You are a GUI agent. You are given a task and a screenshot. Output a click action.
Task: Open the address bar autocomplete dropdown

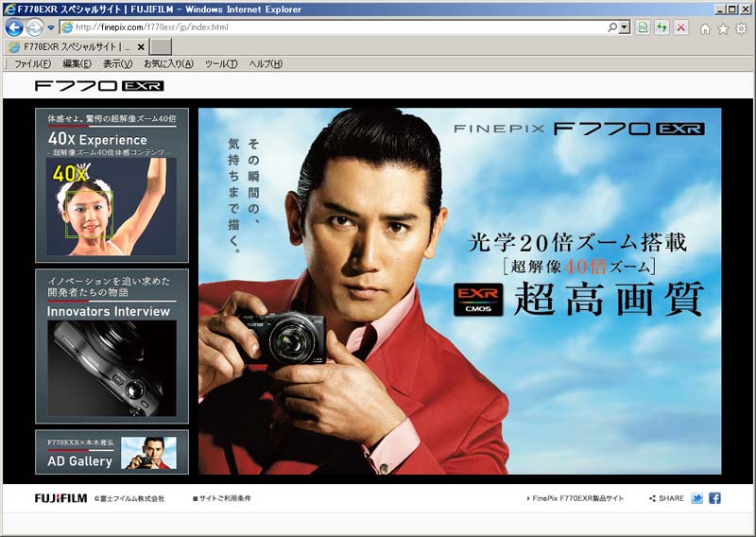(x=625, y=27)
